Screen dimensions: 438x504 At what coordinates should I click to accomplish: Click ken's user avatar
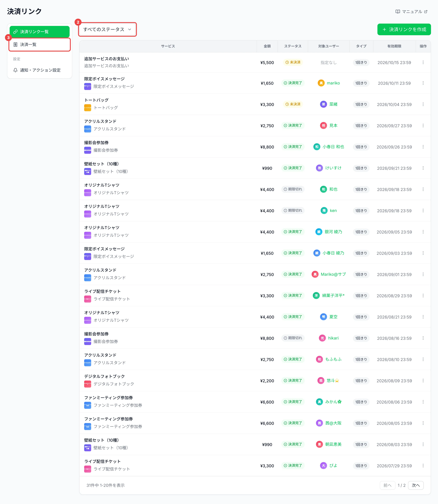(324, 211)
